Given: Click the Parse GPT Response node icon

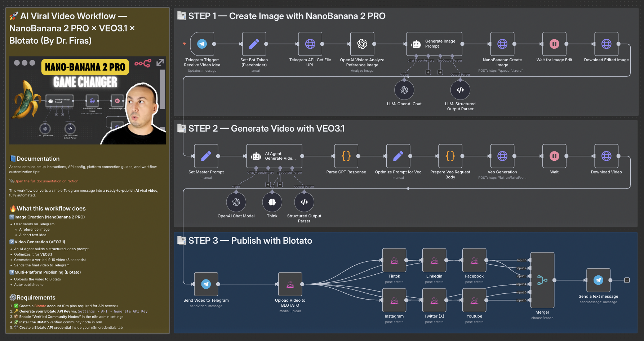Looking at the screenshot, I should pyautogui.click(x=346, y=156).
